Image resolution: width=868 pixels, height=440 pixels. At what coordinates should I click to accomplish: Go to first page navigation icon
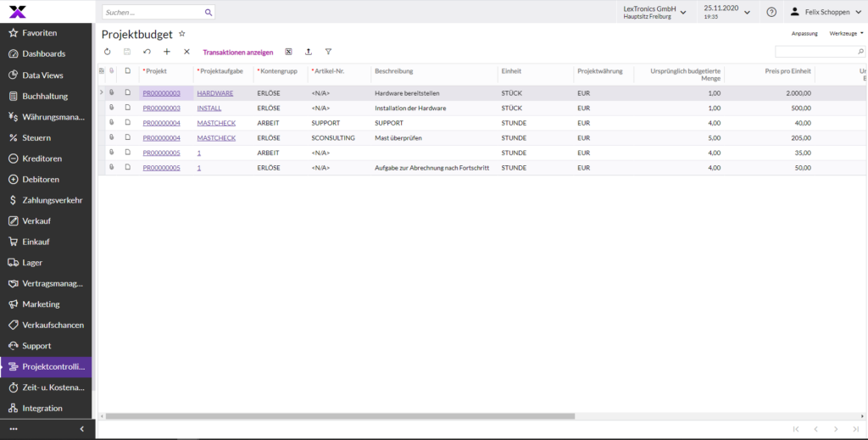point(795,429)
